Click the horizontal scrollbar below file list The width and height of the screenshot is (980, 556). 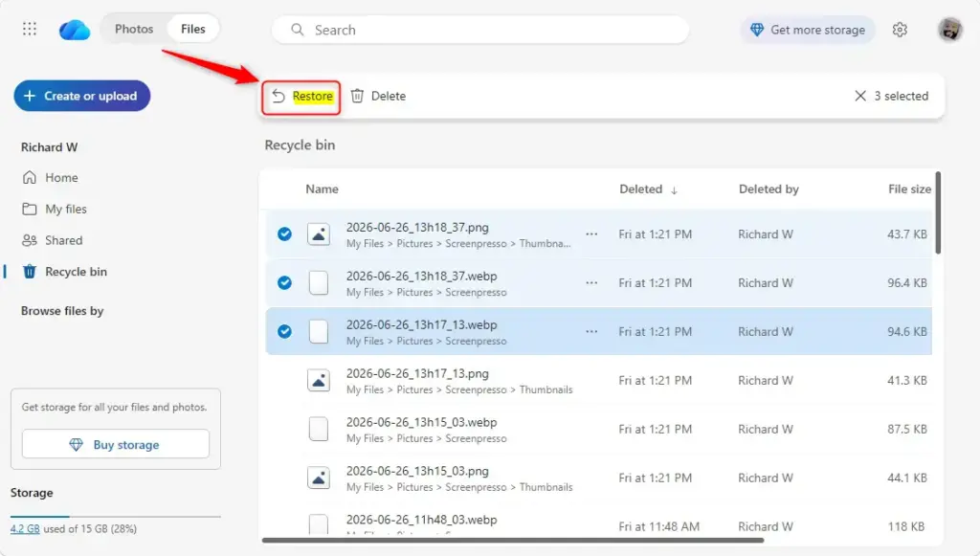(x=513, y=541)
